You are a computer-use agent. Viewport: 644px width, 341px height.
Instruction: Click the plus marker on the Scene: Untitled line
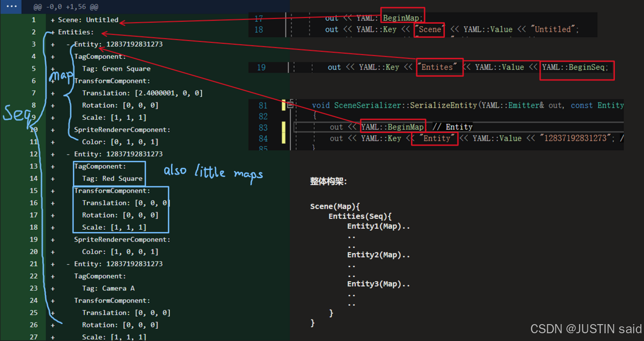pos(53,20)
